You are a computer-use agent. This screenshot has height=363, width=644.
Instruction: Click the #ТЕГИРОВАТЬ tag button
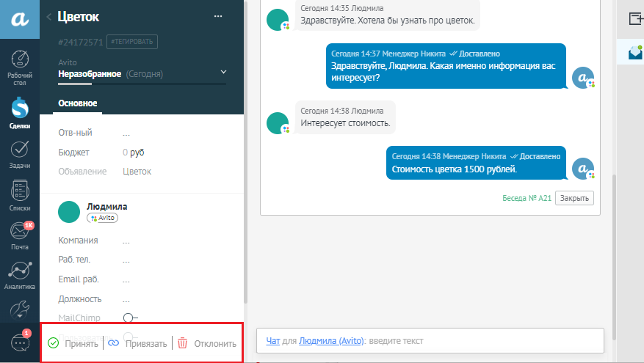(x=131, y=42)
